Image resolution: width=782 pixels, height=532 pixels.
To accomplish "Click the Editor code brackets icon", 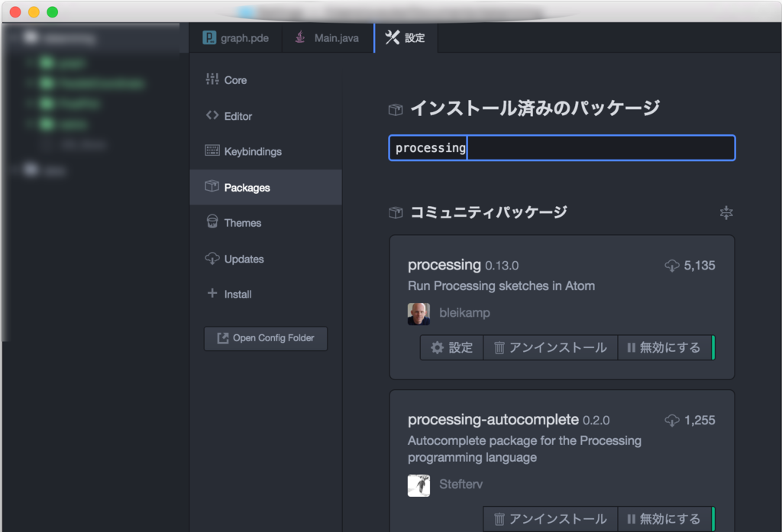I will [212, 115].
